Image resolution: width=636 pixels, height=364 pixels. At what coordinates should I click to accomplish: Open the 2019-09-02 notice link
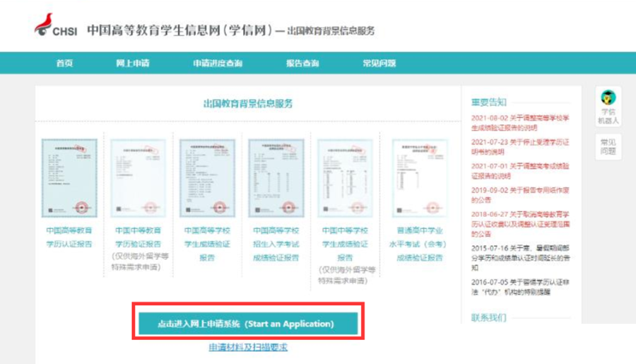point(520,195)
